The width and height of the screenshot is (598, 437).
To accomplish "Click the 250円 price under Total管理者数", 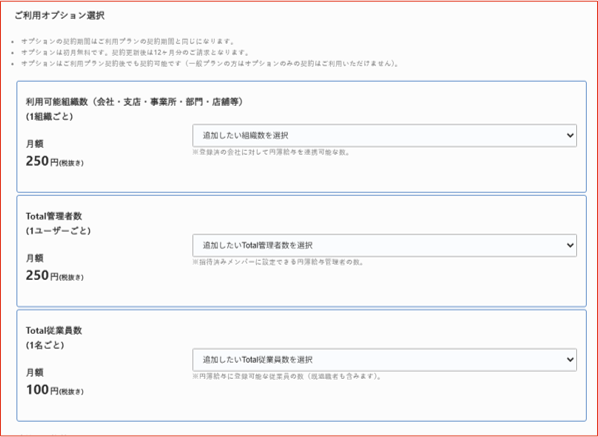I will (55, 275).
